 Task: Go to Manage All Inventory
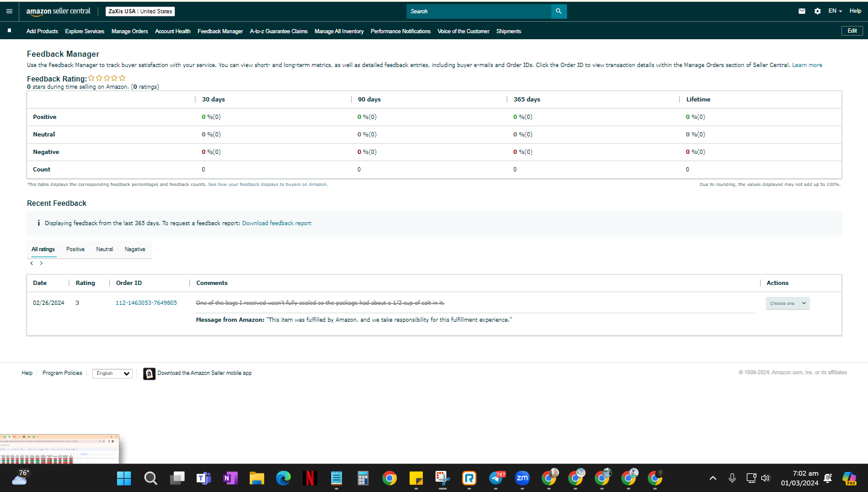(x=339, y=31)
